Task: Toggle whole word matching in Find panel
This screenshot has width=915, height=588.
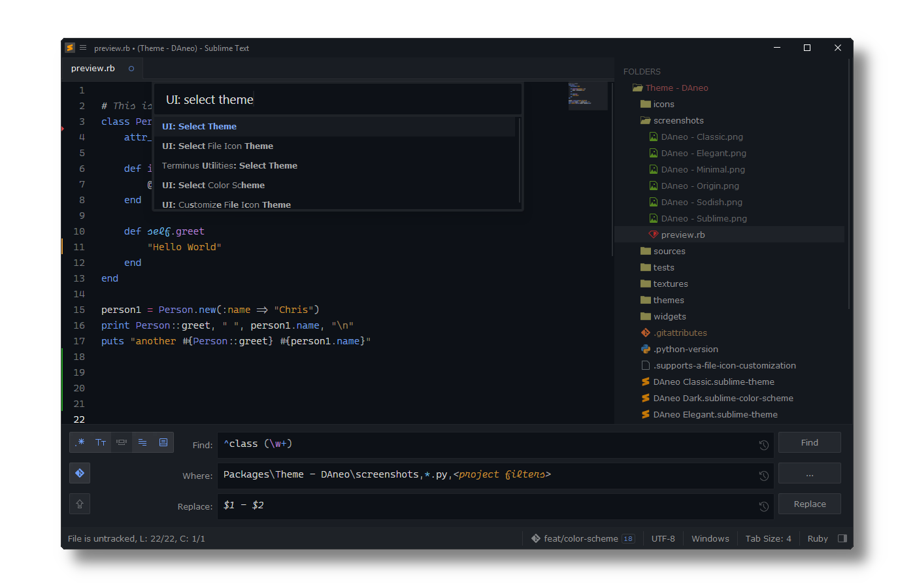Action: 122,442
